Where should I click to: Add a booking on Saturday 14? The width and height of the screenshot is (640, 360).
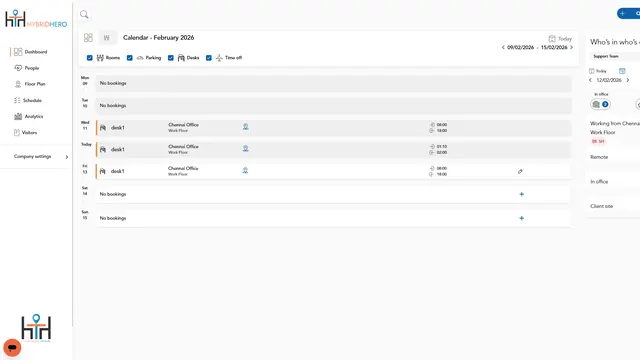(x=521, y=194)
